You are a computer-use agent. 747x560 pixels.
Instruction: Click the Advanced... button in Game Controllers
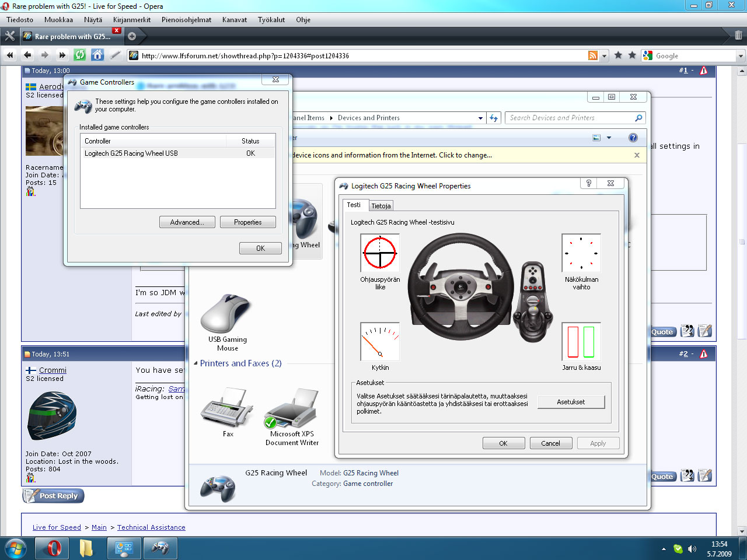[187, 222]
